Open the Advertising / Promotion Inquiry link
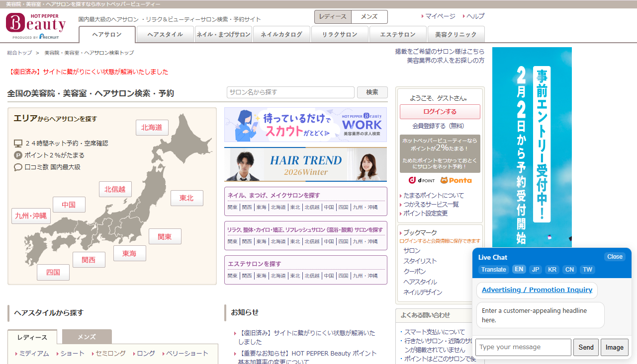 click(537, 290)
